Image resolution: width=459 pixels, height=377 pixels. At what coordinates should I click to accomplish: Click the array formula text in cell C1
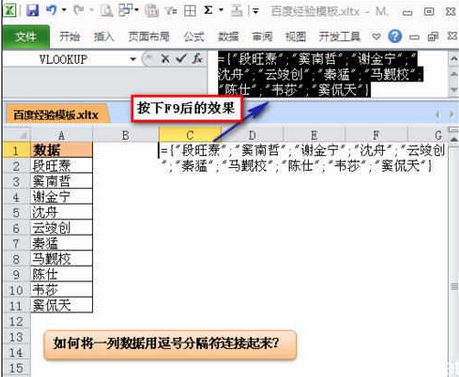click(302, 158)
